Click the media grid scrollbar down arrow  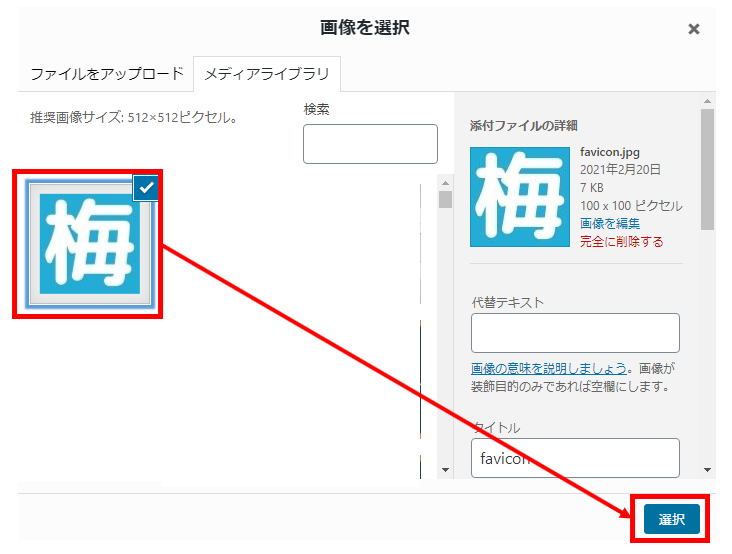[445, 470]
